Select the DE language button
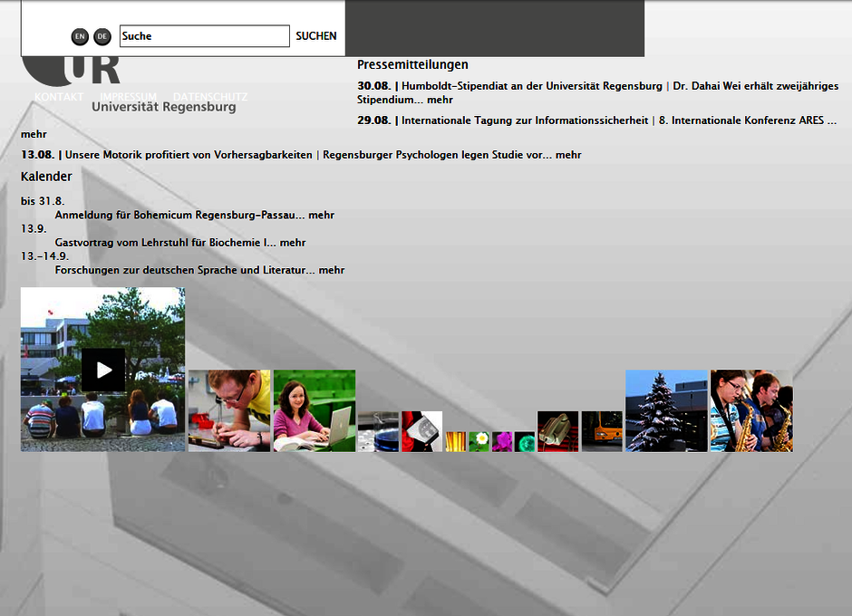This screenshot has width=852, height=616. 102,36
